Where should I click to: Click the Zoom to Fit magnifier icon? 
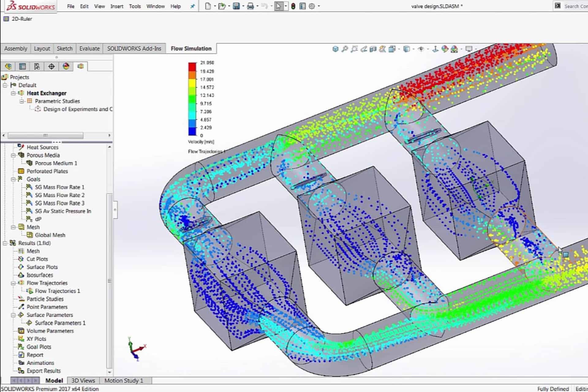point(345,49)
